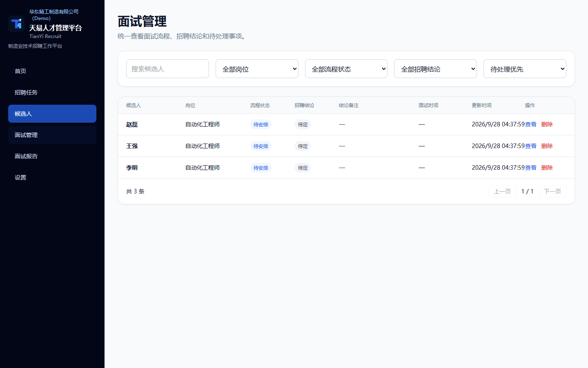View details for 王强

(x=531, y=146)
